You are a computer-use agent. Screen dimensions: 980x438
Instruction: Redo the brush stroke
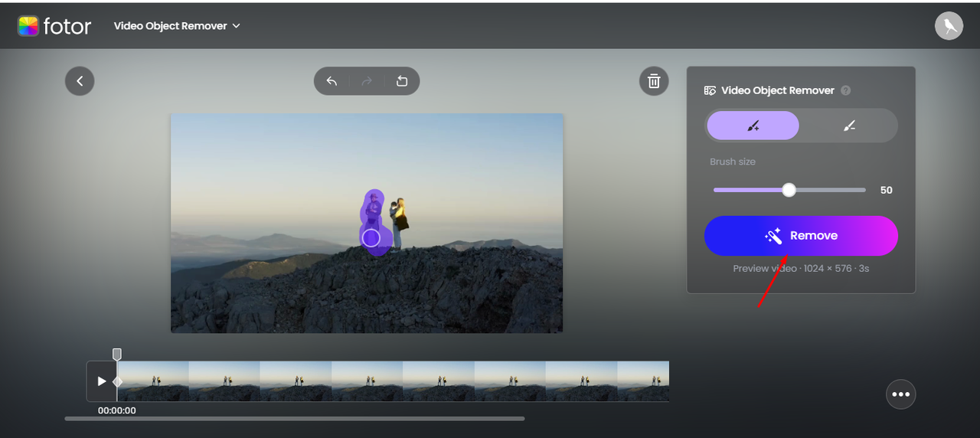[367, 81]
